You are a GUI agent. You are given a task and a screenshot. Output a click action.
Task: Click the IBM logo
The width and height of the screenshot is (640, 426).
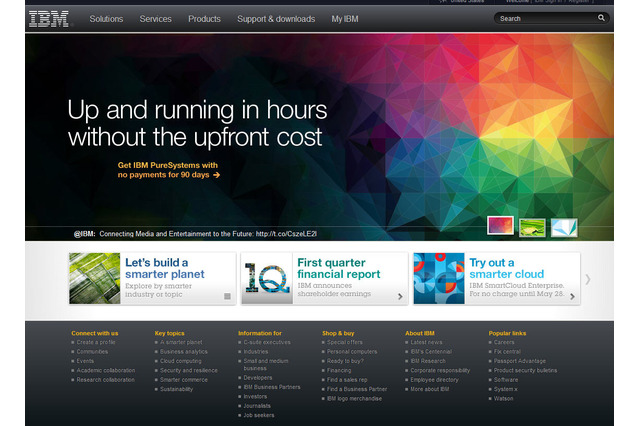(x=49, y=18)
